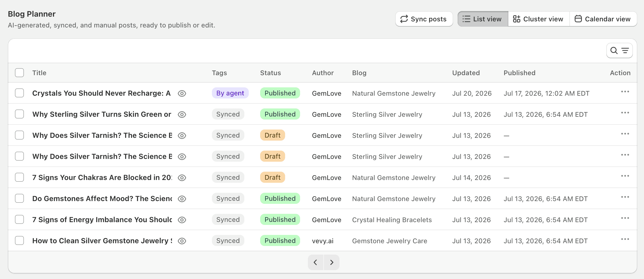The image size is (644, 279).
Task: Switch to List view
Action: (483, 19)
